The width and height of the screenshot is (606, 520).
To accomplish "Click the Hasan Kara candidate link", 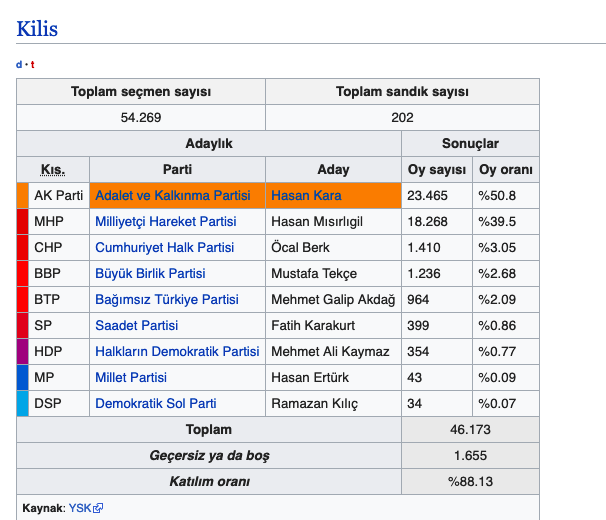I will tap(305, 195).
